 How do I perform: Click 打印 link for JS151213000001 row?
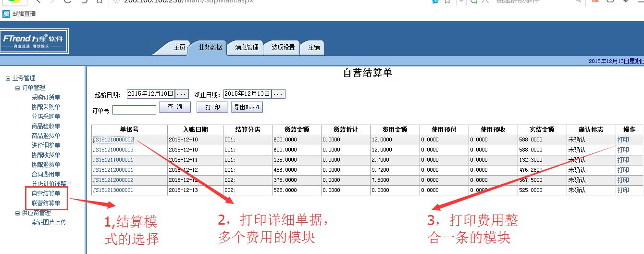[x=623, y=190]
